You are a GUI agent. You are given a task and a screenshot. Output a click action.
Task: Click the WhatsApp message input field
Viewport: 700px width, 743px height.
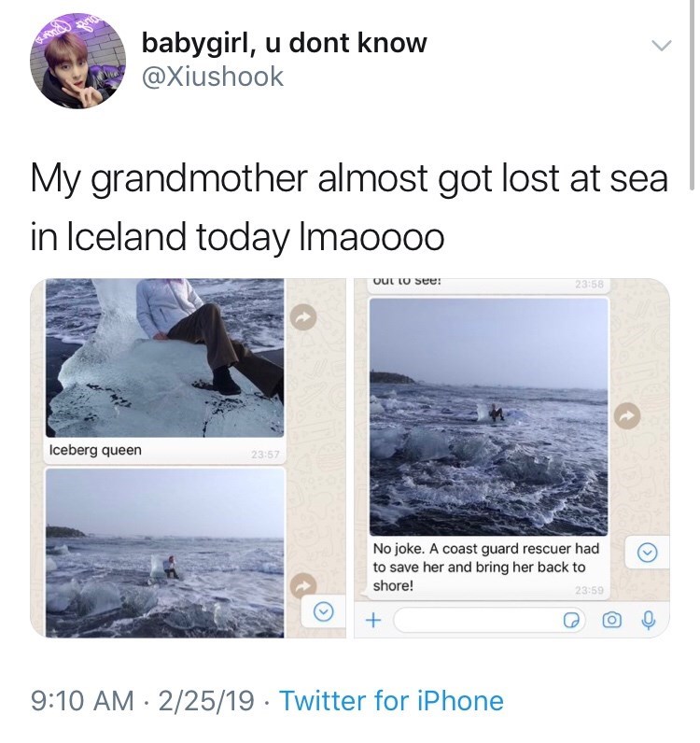[x=467, y=620]
